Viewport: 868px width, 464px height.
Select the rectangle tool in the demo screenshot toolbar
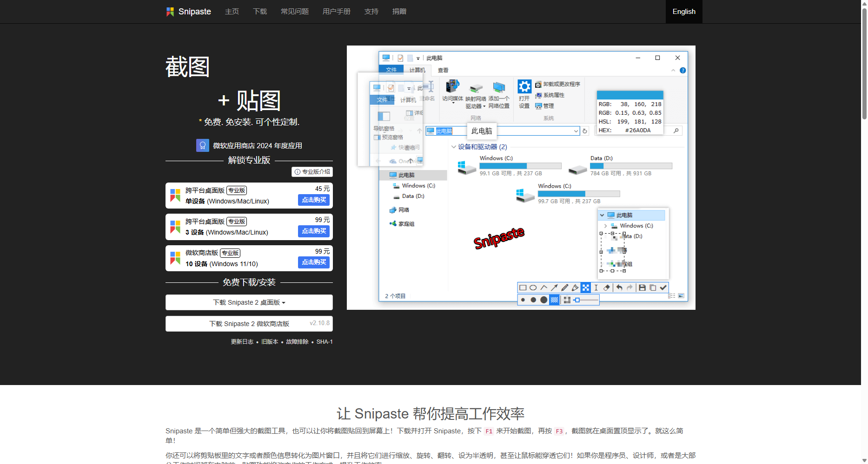pos(523,288)
